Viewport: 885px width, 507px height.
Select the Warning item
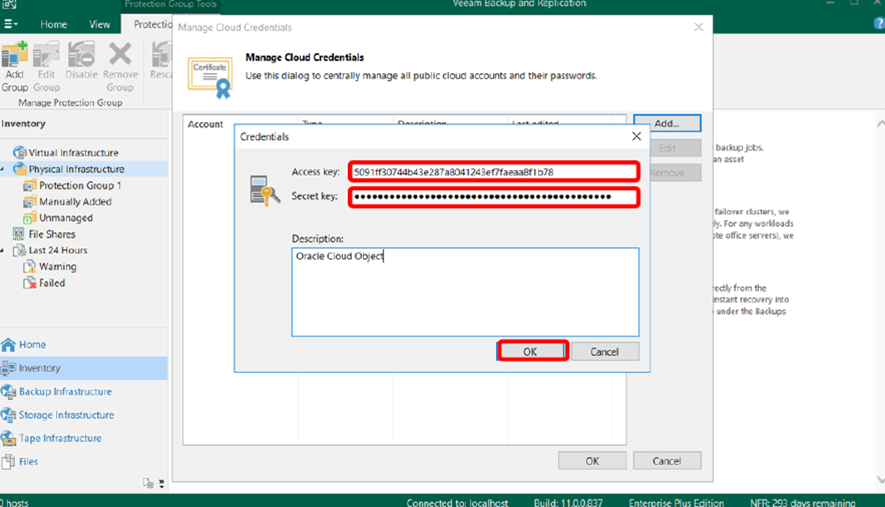58,266
